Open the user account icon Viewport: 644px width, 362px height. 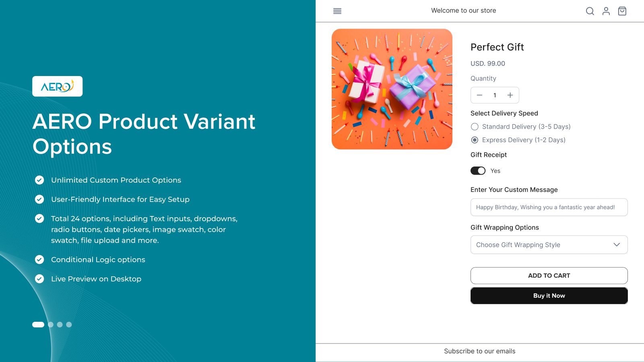[606, 11]
